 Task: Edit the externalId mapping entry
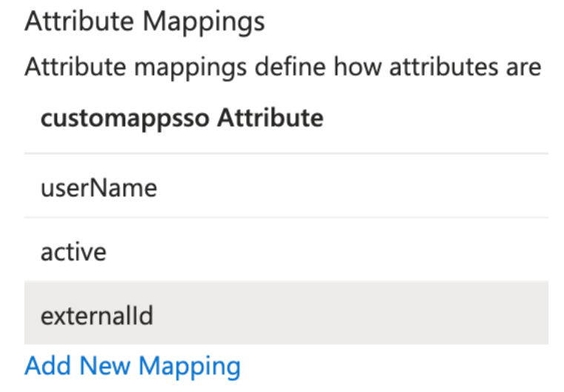click(97, 316)
